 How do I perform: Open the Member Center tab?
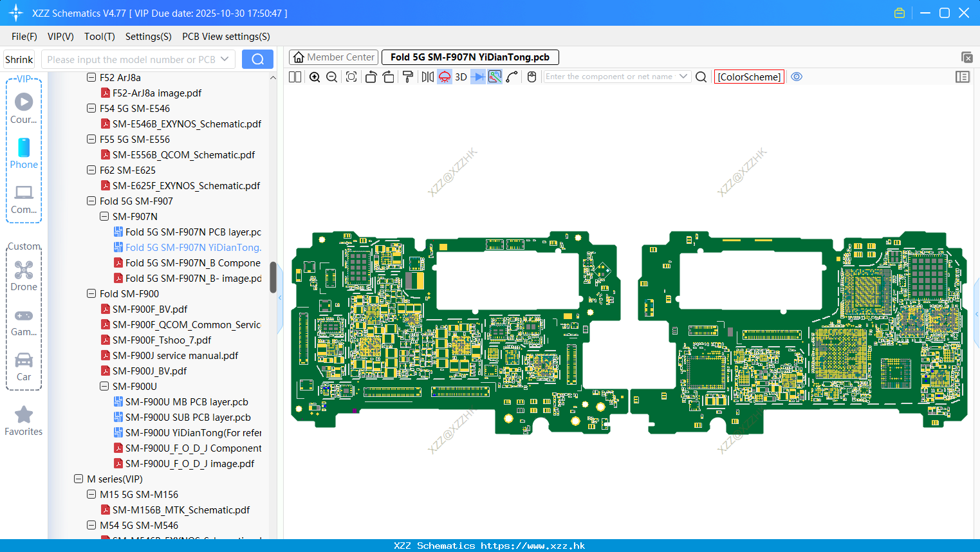pyautogui.click(x=334, y=57)
